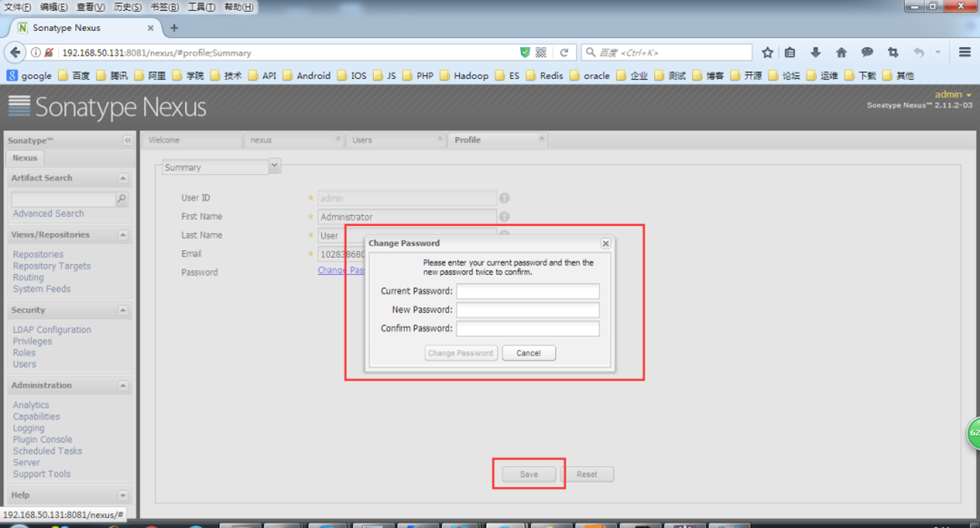Collapse the left Sonatype sidebar panel
Image resolution: width=980 pixels, height=528 pixels.
coord(127,141)
